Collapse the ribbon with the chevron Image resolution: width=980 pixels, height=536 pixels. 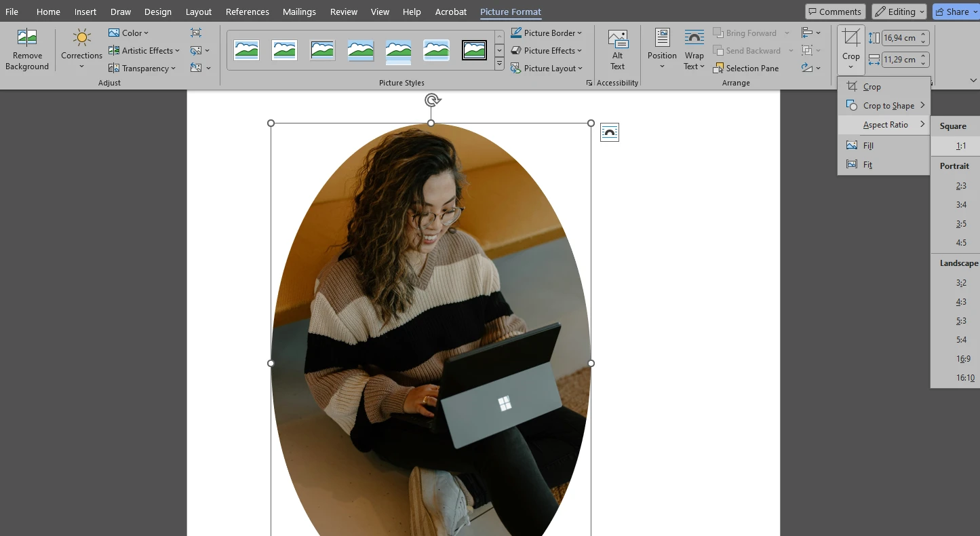click(973, 80)
